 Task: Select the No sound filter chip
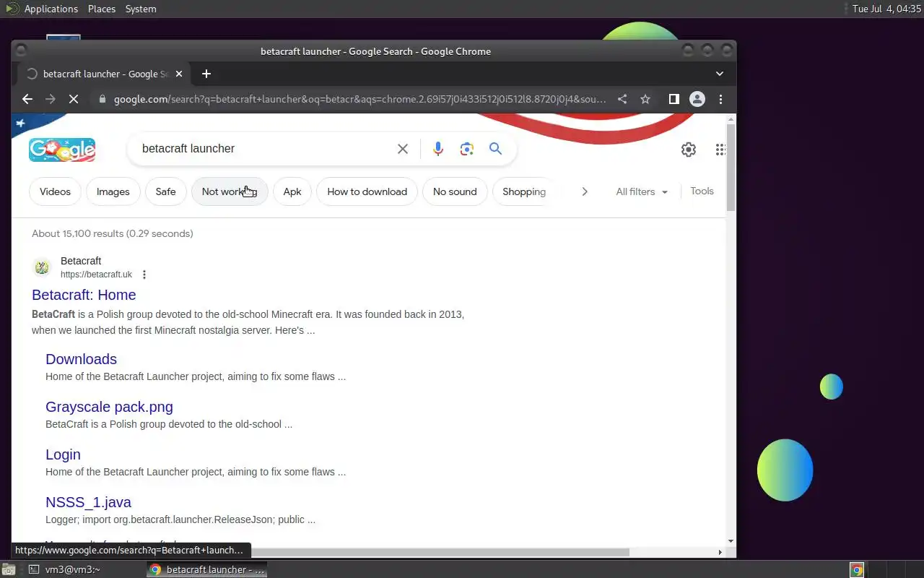pos(455,191)
